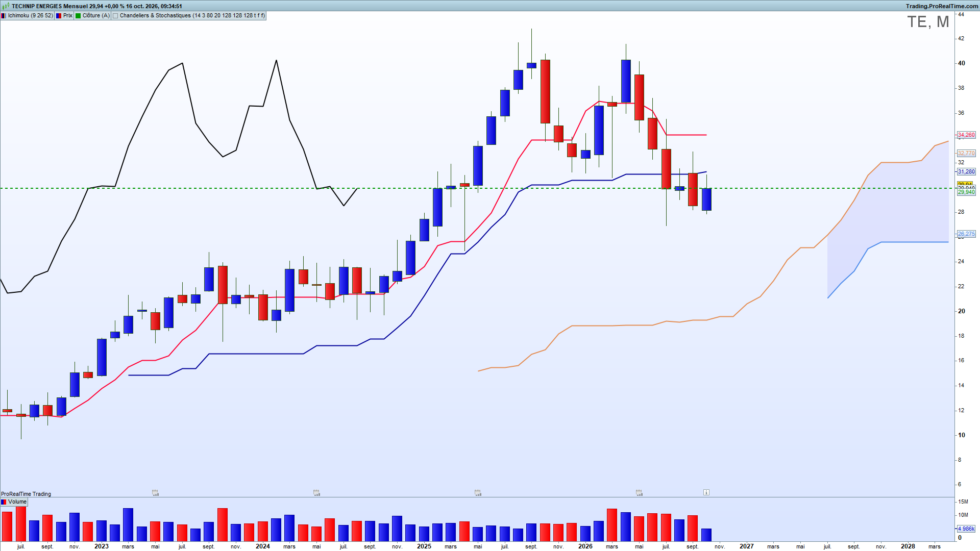Click the calendar event icon near mai 2025
Image resolution: width=980 pixels, height=551 pixels.
click(478, 493)
